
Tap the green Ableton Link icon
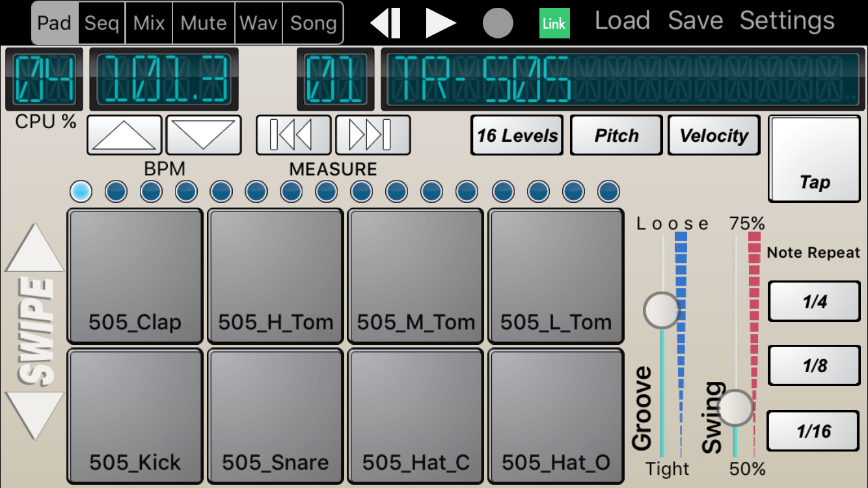pyautogui.click(x=554, y=23)
